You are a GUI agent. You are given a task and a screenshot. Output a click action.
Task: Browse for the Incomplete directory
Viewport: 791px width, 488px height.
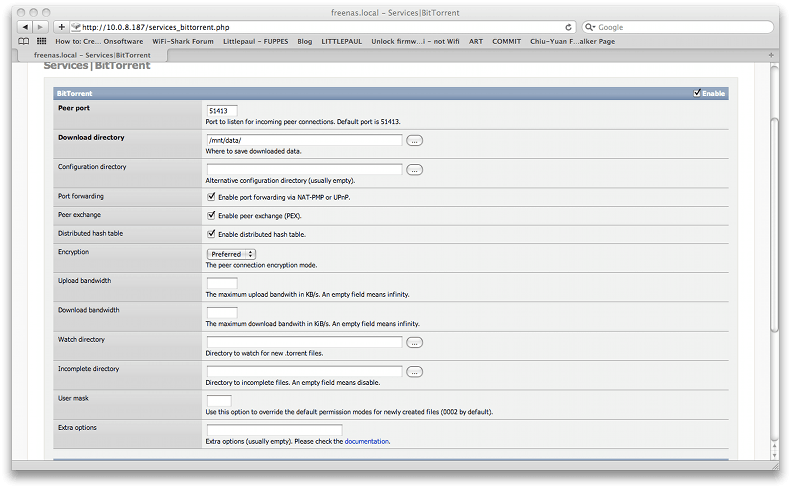coord(414,372)
